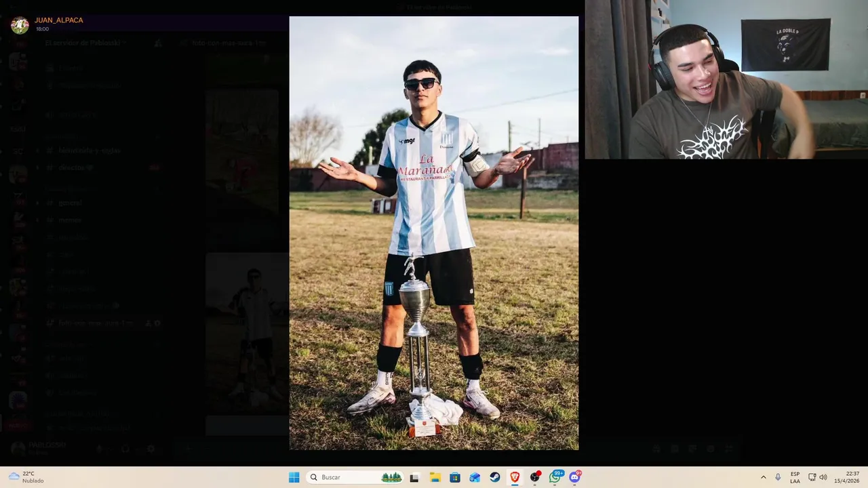Click the JUAN_ALPACA username
Screen dimensions: 868x488
tap(59, 20)
